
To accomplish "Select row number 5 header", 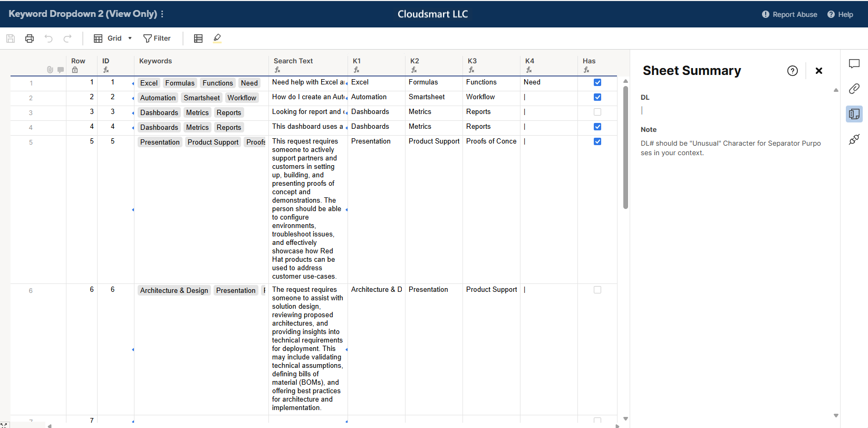I will 31,142.
